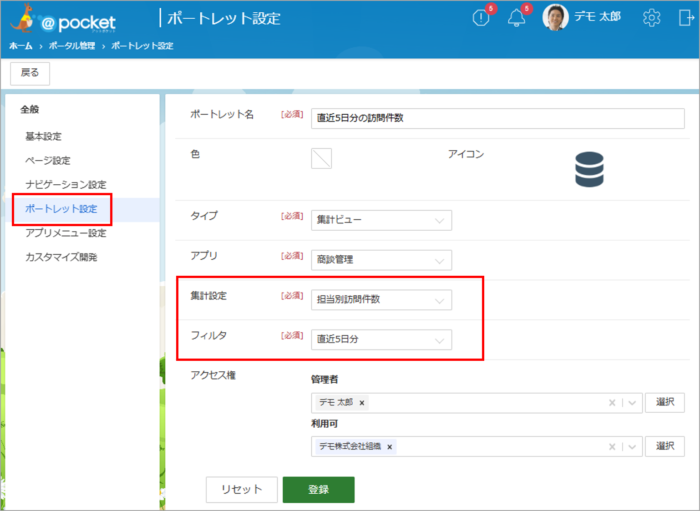Open the アプリ dropdown showing 商談管理

point(381,260)
